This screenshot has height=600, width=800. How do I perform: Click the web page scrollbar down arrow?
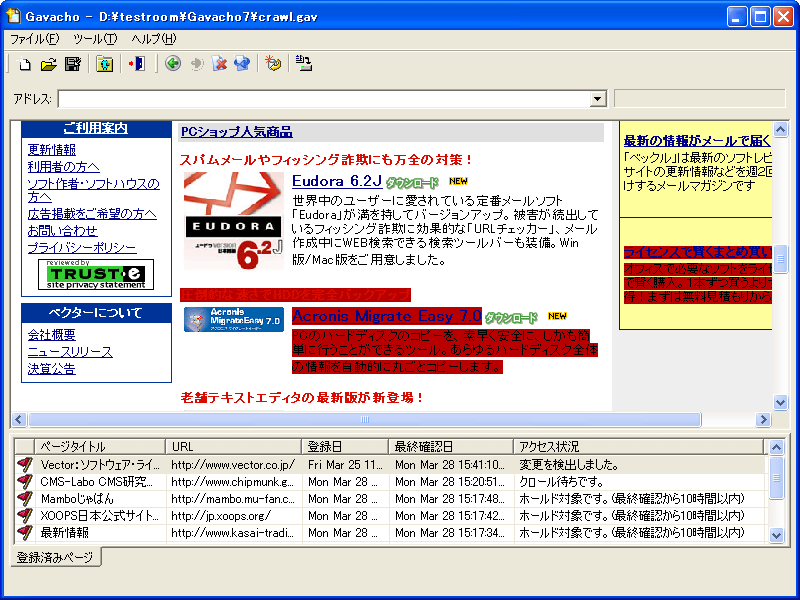tap(781, 402)
